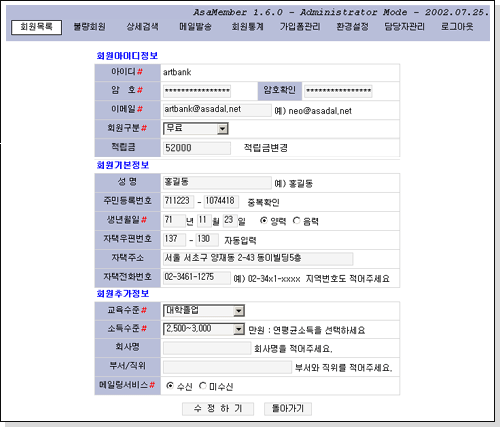Select the example text 예) neo@asadal.net
Image resolution: width=500 pixels, height=428 pixels.
tap(313, 111)
